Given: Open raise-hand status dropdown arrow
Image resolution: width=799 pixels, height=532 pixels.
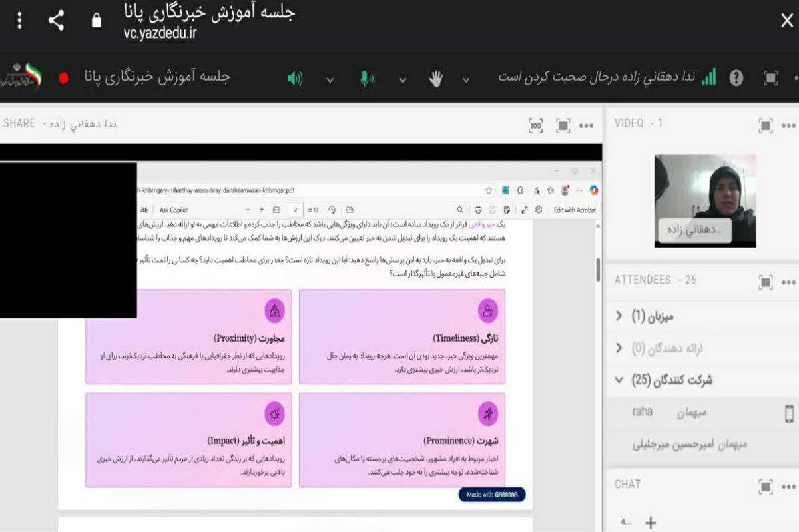Looking at the screenshot, I should pos(466,80).
